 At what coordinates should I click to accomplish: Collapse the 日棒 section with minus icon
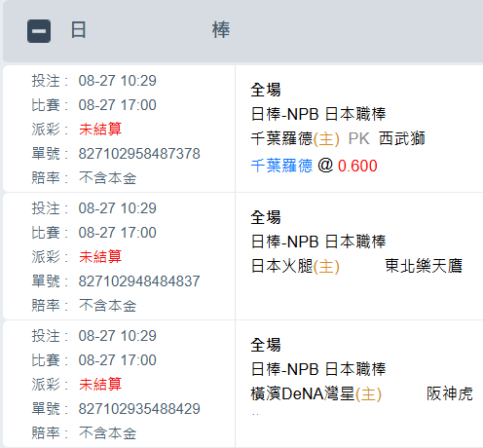(x=39, y=31)
